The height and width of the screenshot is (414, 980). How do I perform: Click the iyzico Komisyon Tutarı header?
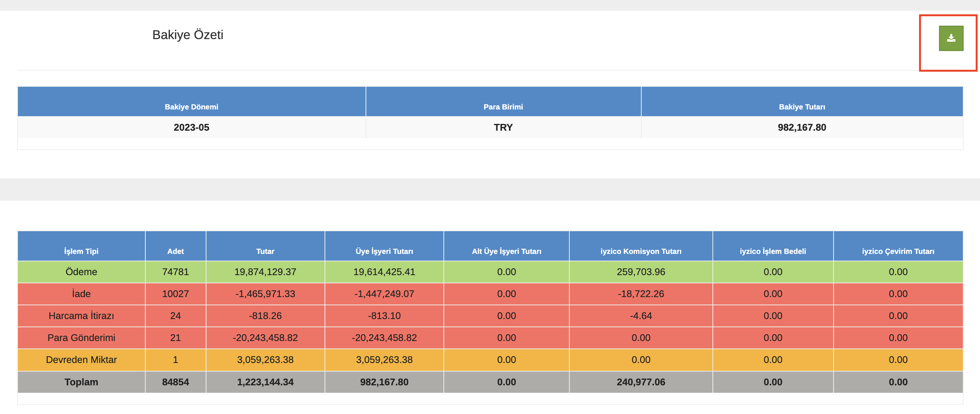pos(640,251)
